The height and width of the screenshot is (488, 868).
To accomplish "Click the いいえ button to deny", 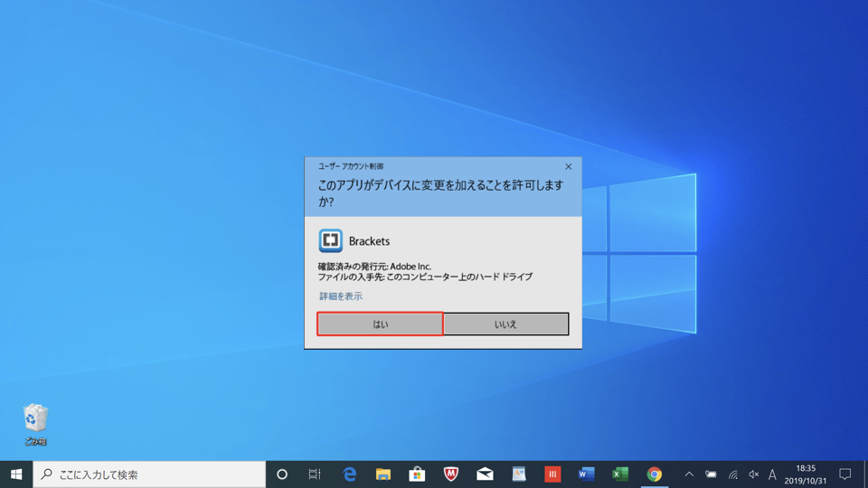I will tap(506, 324).
